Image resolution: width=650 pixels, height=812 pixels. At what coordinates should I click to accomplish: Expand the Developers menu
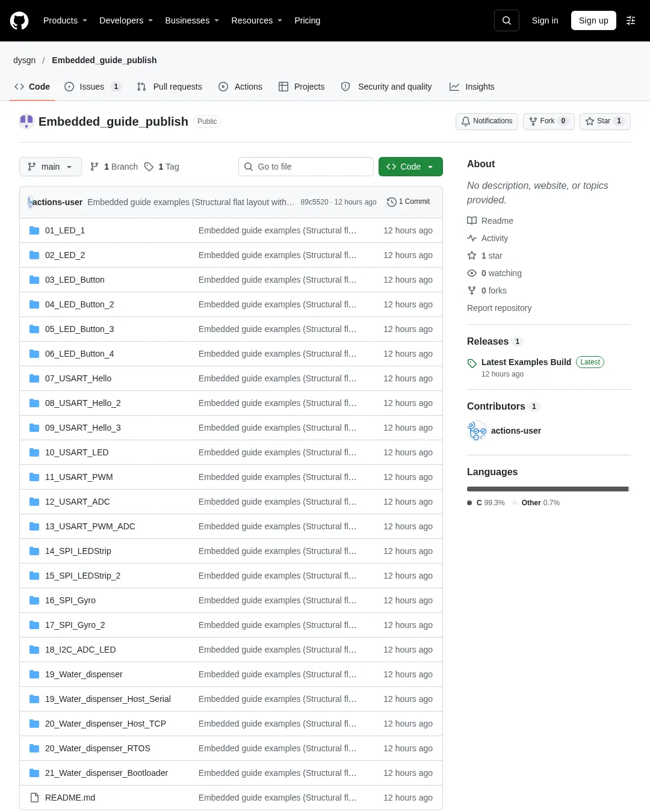pos(126,20)
